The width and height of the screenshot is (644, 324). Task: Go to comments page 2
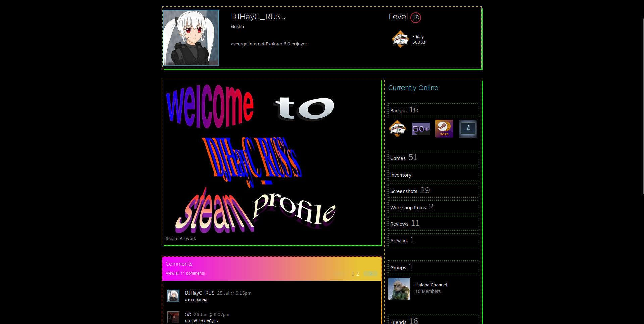(358, 274)
